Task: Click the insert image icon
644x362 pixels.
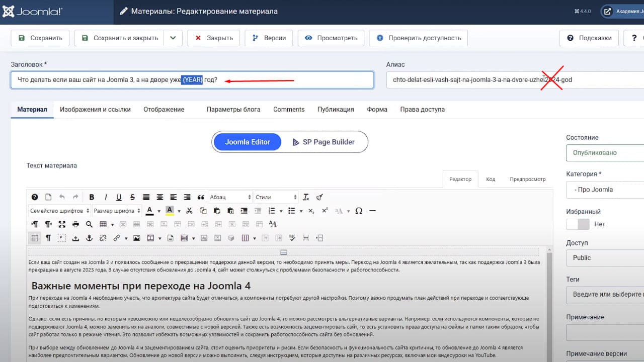Action: (x=136, y=238)
